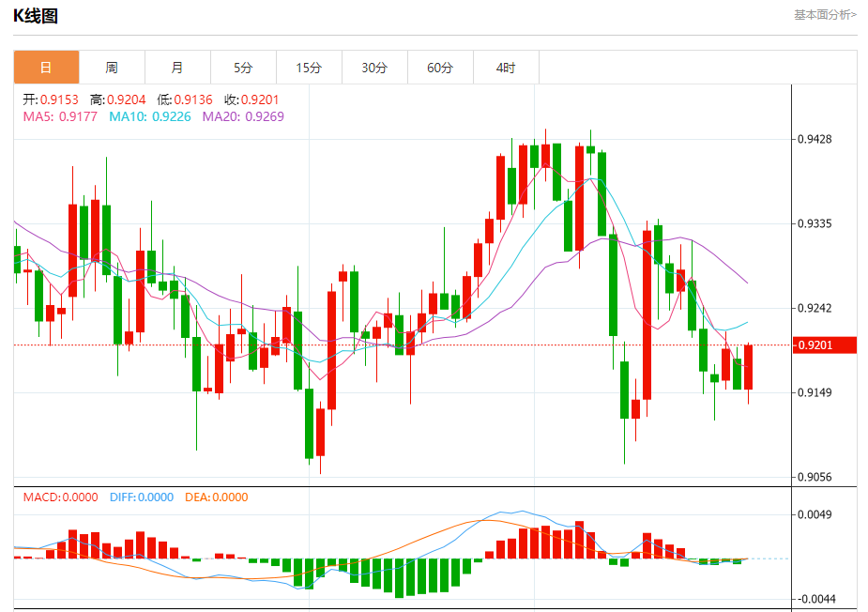Click the MA5: 0.9177 indicator label

60,116
